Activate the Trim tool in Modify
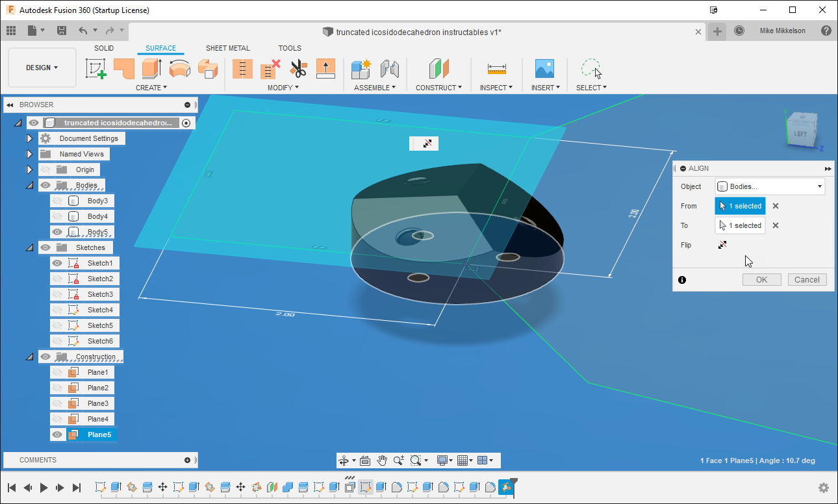 298,68
